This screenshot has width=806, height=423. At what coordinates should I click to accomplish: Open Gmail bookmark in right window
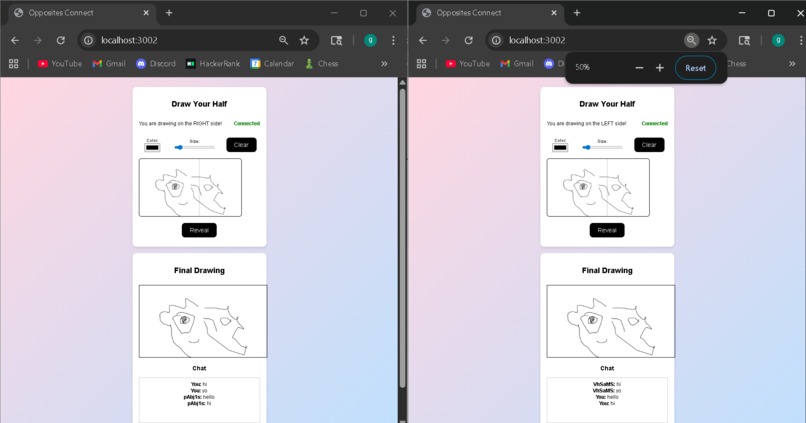pyautogui.click(x=517, y=64)
